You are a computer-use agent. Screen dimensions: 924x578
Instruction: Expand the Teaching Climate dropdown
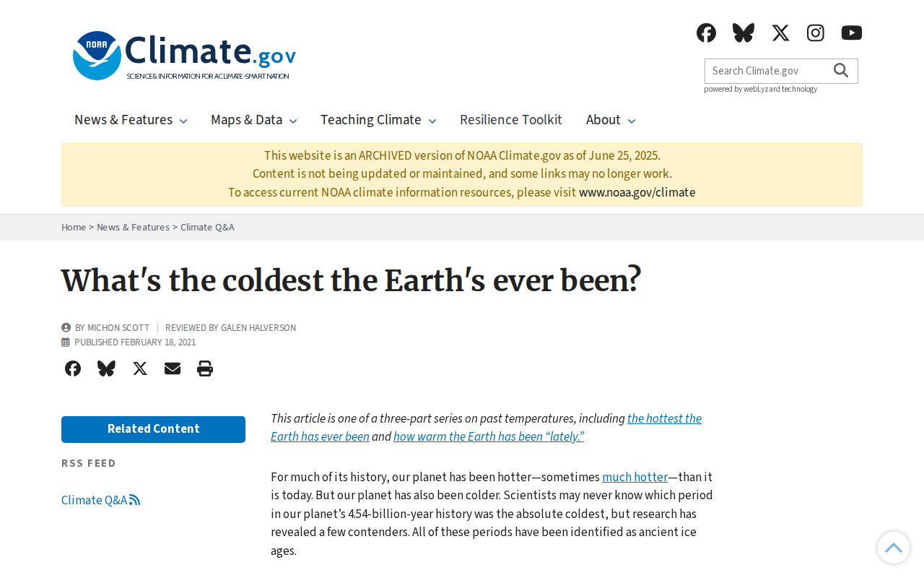click(378, 120)
